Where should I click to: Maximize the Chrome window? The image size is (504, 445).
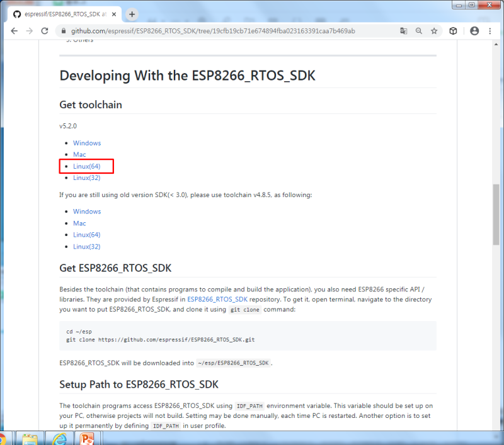[471, 5]
